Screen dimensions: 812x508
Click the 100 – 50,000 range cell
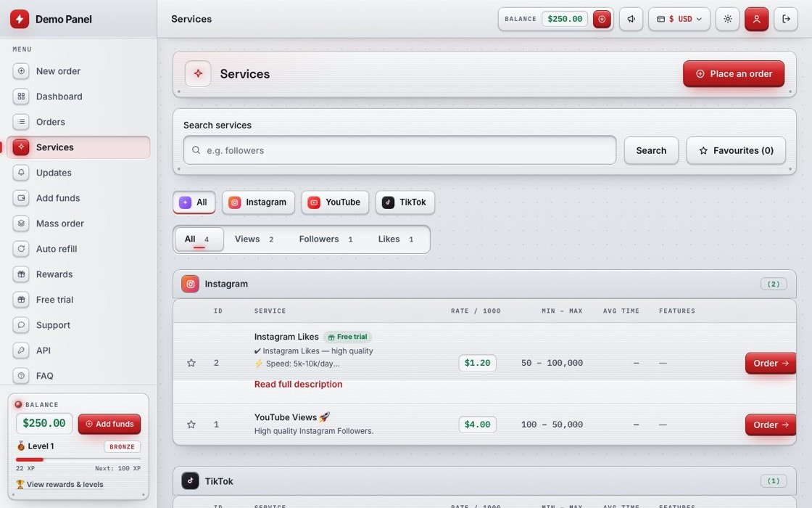[x=552, y=425]
